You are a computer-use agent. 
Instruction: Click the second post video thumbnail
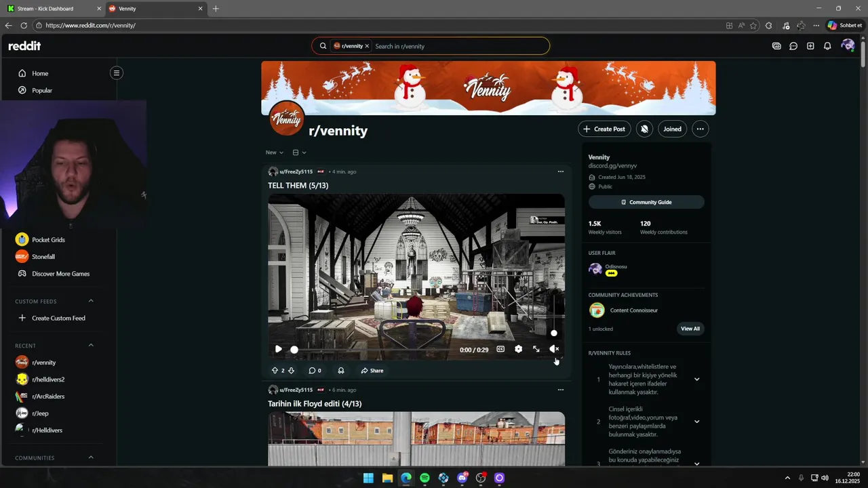[x=416, y=439]
